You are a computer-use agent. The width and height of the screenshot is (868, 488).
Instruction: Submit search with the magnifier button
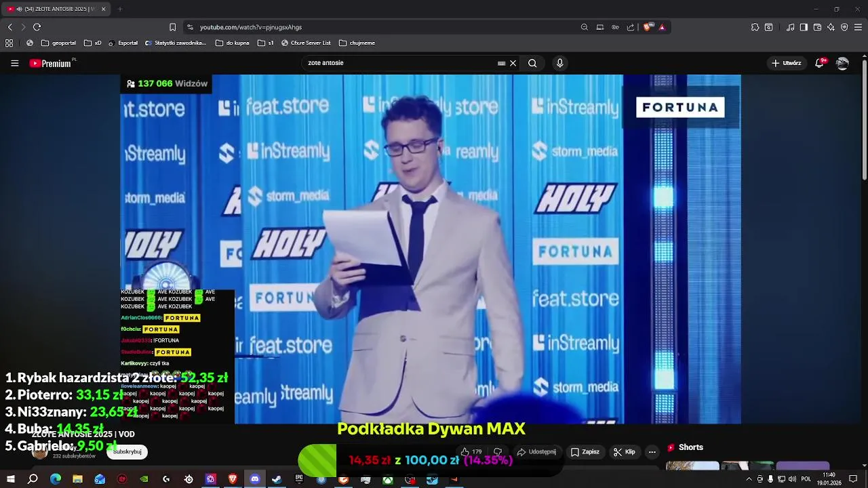click(532, 63)
